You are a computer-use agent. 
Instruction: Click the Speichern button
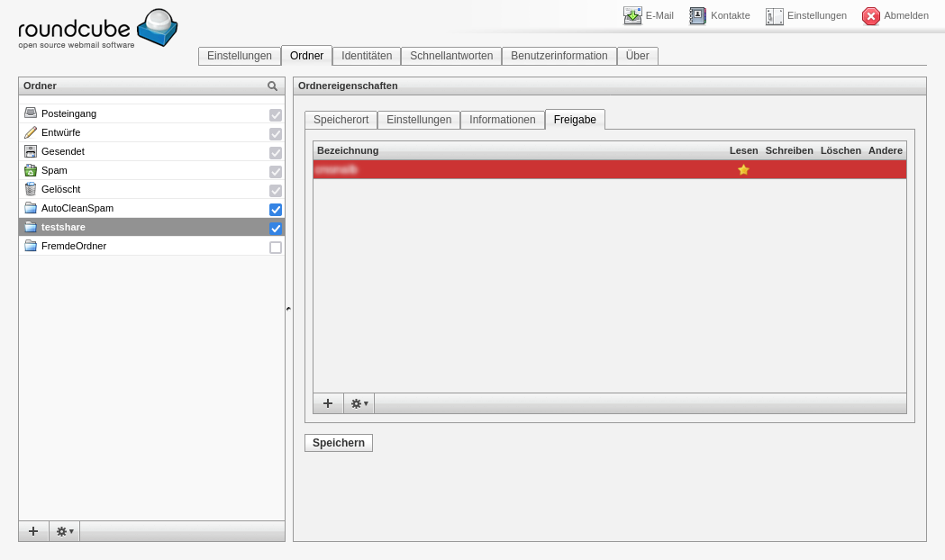point(339,443)
